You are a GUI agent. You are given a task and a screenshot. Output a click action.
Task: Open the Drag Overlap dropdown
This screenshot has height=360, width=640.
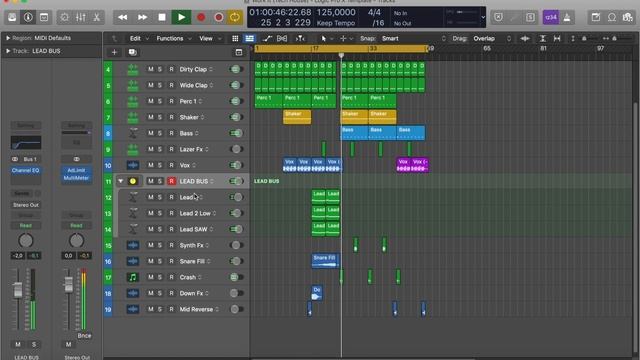tap(492, 38)
